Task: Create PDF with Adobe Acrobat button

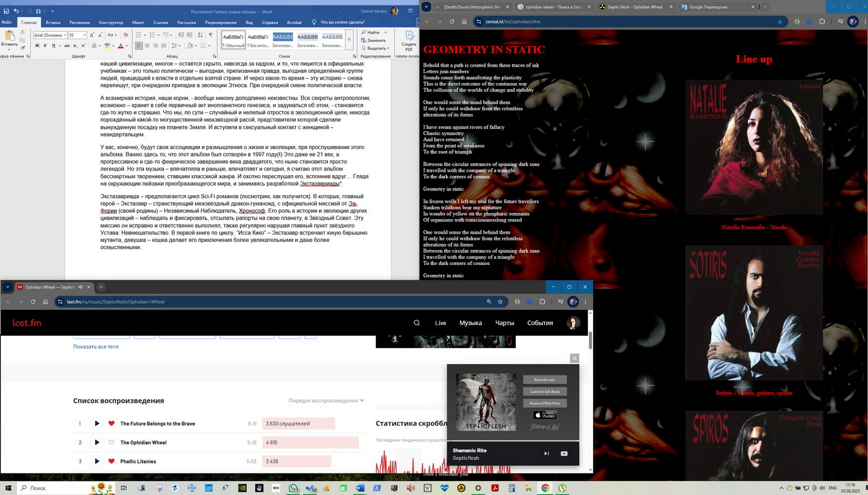Action: [x=409, y=42]
